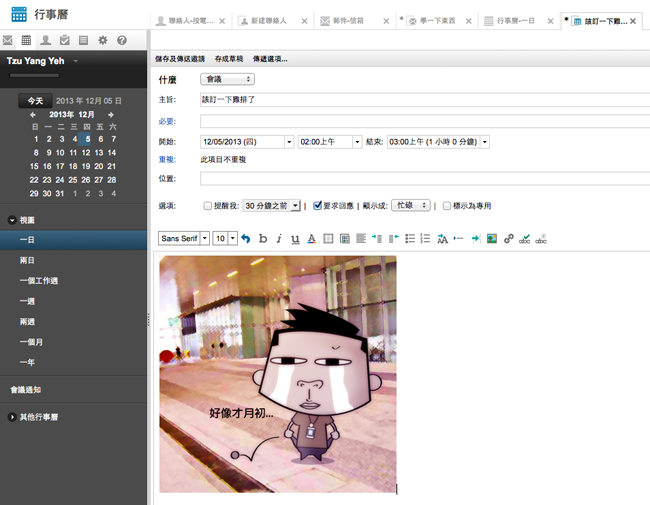This screenshot has height=505, width=650.
Task: Check the 標示為專用 private checkbox
Action: click(447, 205)
